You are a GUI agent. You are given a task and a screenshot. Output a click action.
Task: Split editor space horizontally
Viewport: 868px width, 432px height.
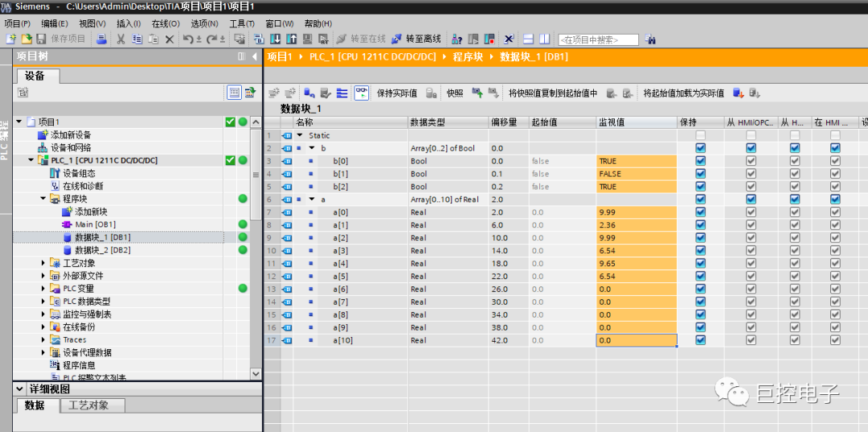click(x=528, y=39)
